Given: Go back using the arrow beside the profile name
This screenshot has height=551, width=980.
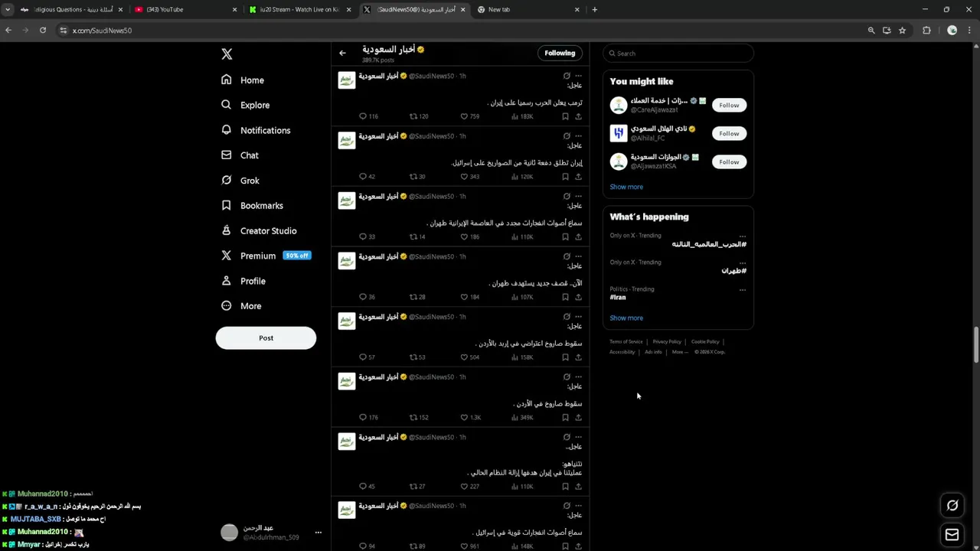Looking at the screenshot, I should click(342, 53).
